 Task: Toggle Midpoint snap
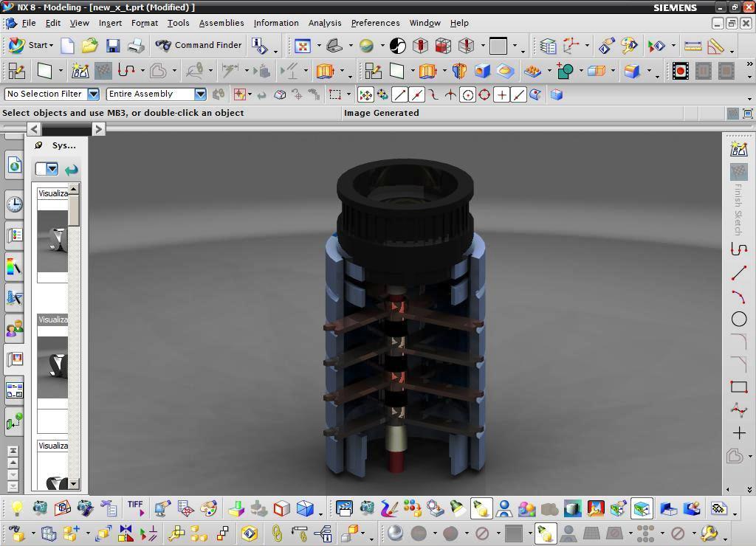click(x=416, y=95)
